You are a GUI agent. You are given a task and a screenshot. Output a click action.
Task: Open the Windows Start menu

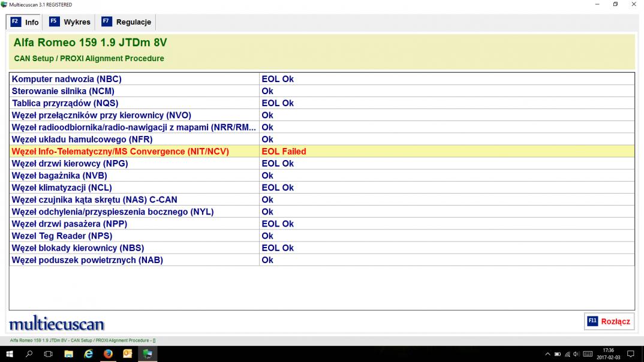pos(9,354)
